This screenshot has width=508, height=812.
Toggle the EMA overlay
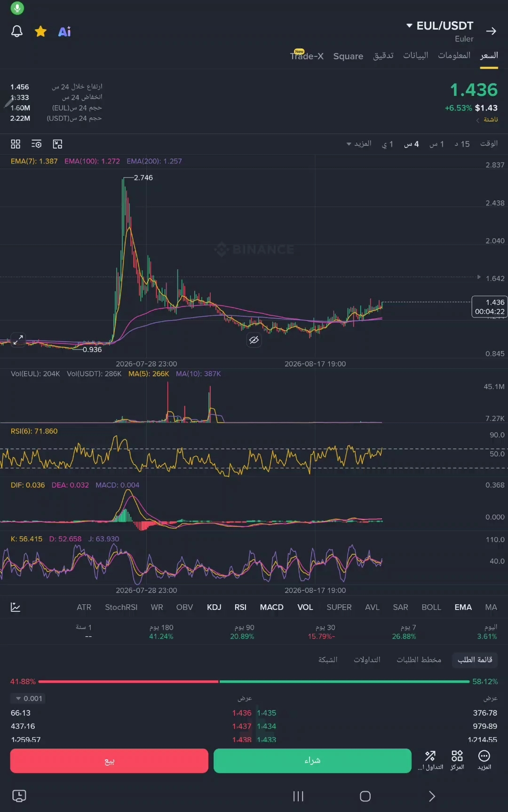coord(463,607)
